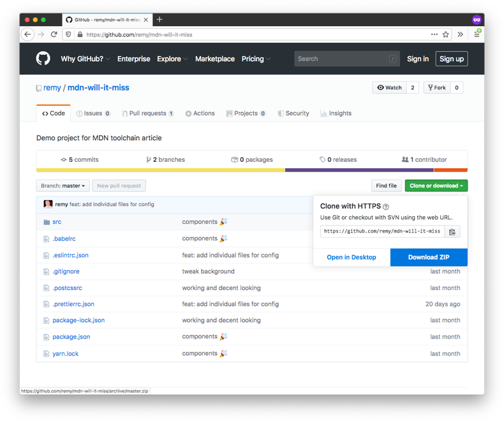This screenshot has width=504, height=422.
Task: Click the HTTPS help question mark icon
Action: pyautogui.click(x=386, y=207)
